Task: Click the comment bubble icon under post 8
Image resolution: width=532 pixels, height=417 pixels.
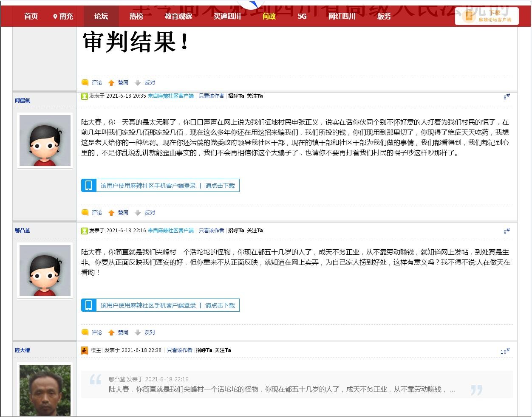Action: coord(85,213)
